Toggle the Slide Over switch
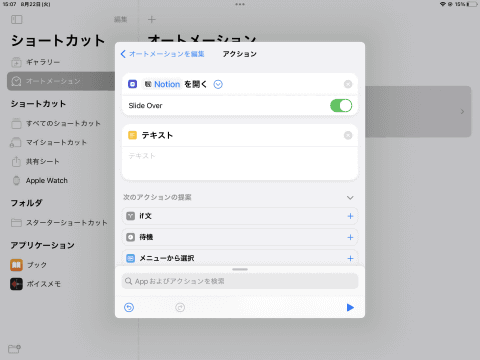The image size is (480, 360). coord(341,106)
